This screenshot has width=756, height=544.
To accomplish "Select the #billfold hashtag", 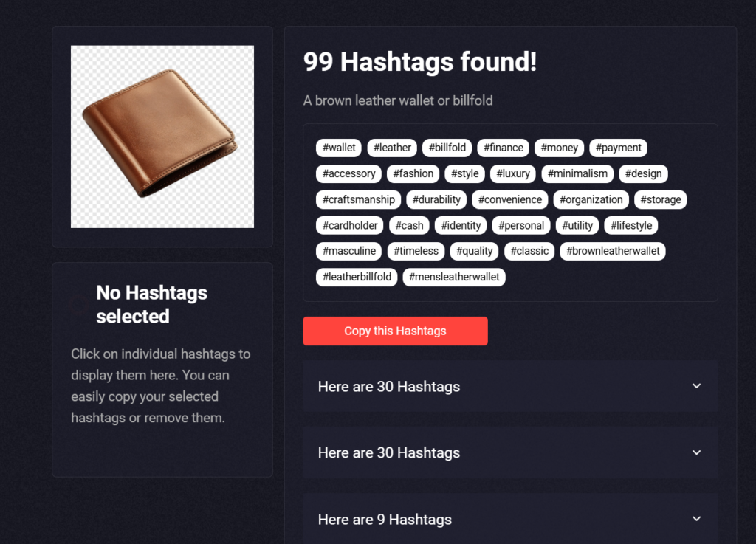I will click(447, 148).
